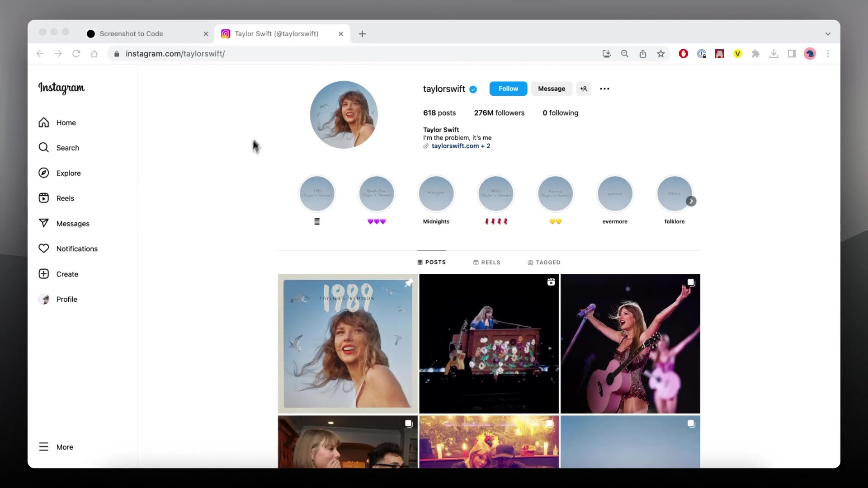The height and width of the screenshot is (488, 868).
Task: Switch to the REELS tab
Action: [487, 263]
